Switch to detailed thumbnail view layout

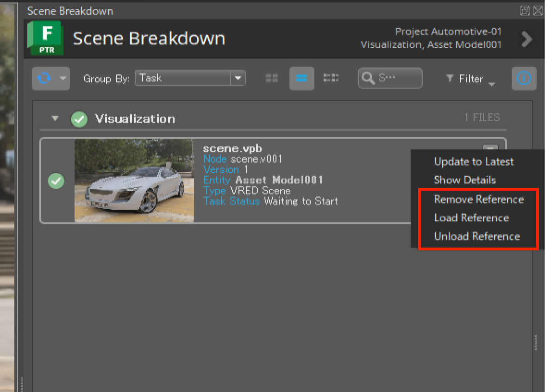331,78
